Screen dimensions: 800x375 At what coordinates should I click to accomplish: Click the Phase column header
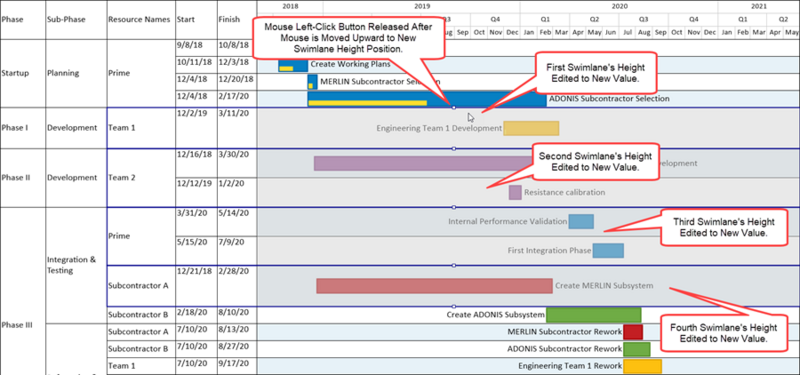point(22,19)
